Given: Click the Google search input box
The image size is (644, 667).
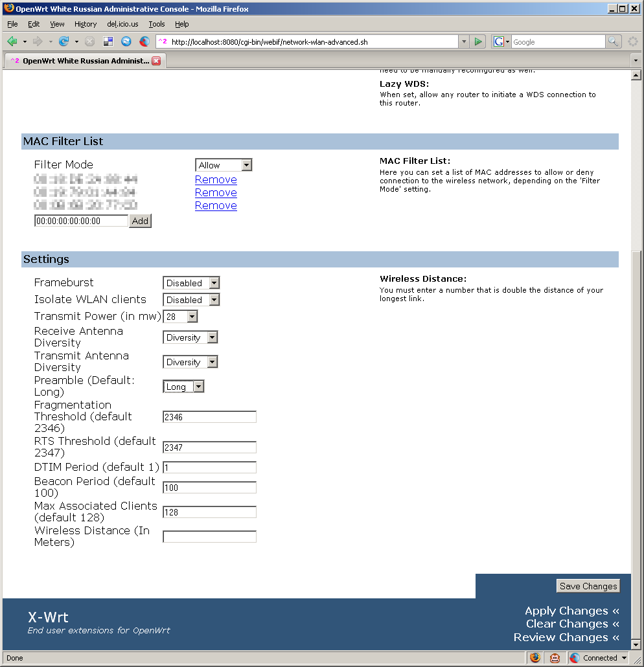Looking at the screenshot, I should [x=558, y=41].
